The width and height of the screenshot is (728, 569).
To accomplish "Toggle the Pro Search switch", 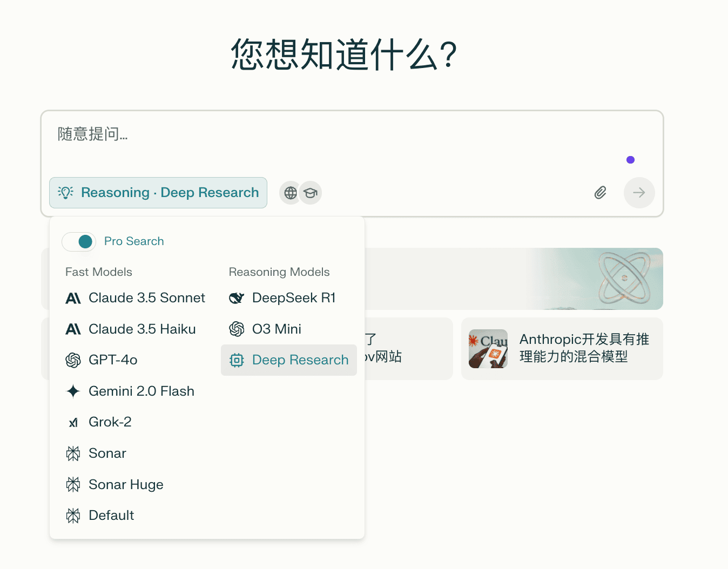I will (x=79, y=241).
